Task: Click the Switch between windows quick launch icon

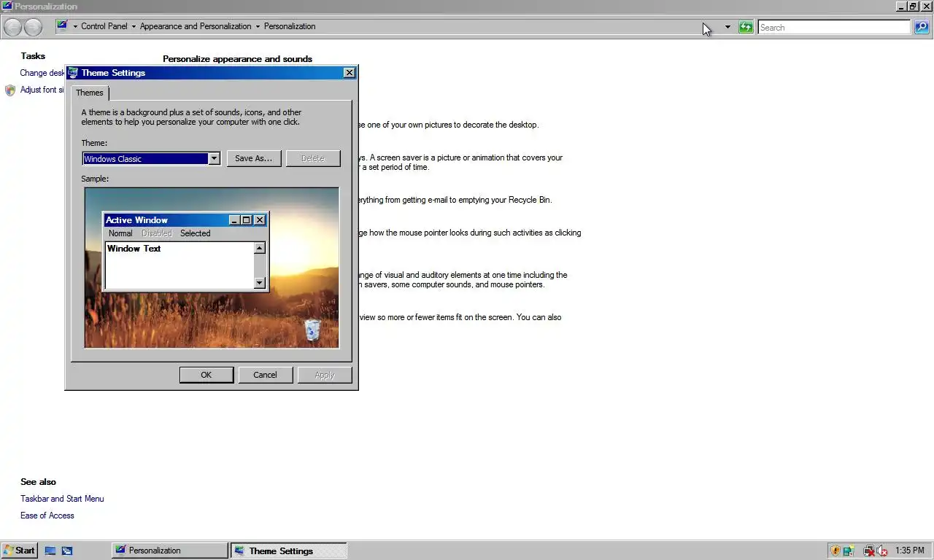Action: (x=67, y=551)
